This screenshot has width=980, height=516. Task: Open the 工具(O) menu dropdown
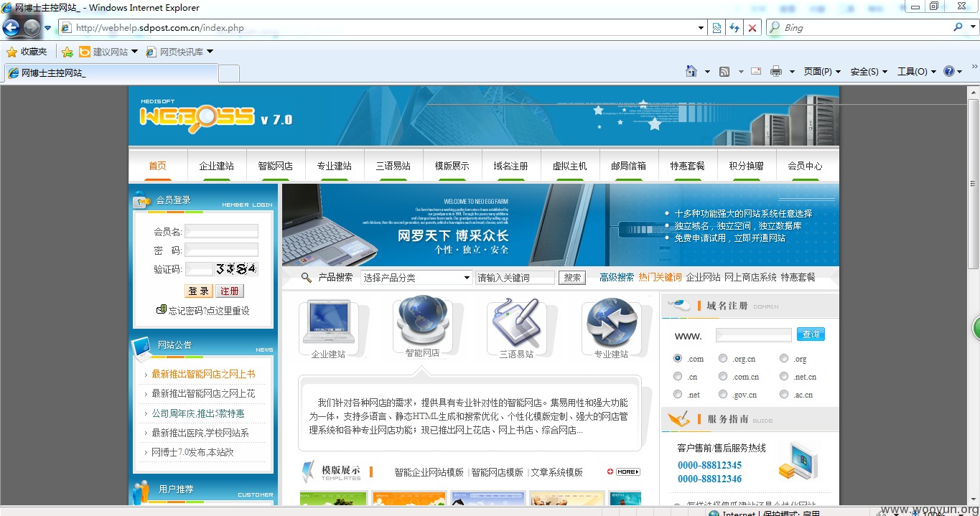tap(917, 71)
